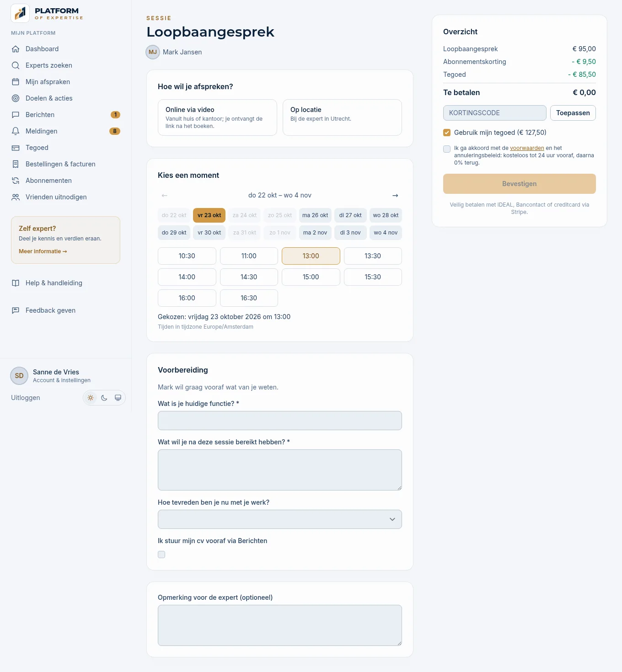Click the Berichten unread badge 1
This screenshot has height=672, width=622.
click(116, 115)
